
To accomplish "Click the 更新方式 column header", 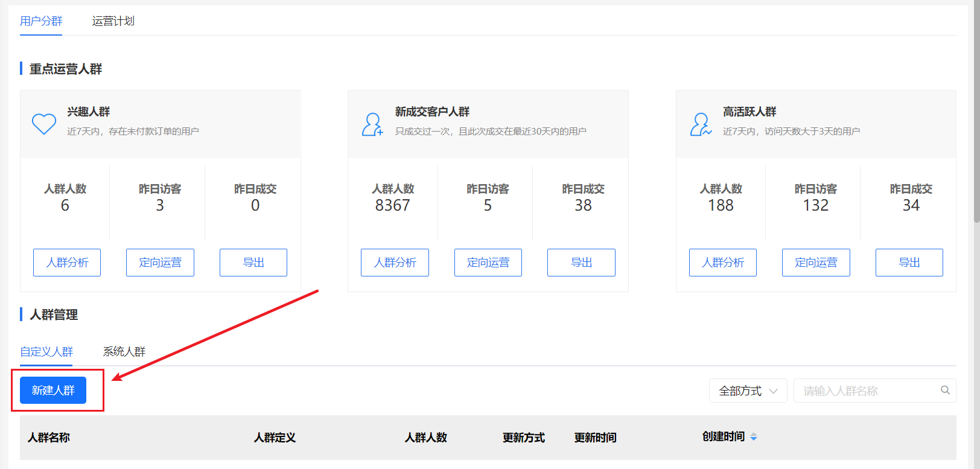I will 524,438.
